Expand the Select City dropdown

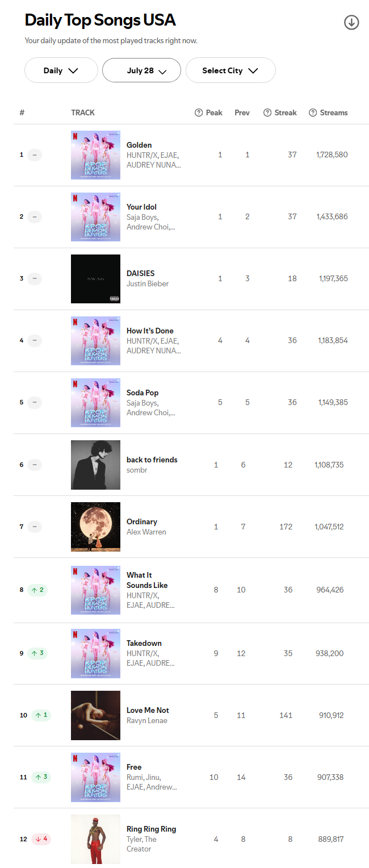pos(230,70)
